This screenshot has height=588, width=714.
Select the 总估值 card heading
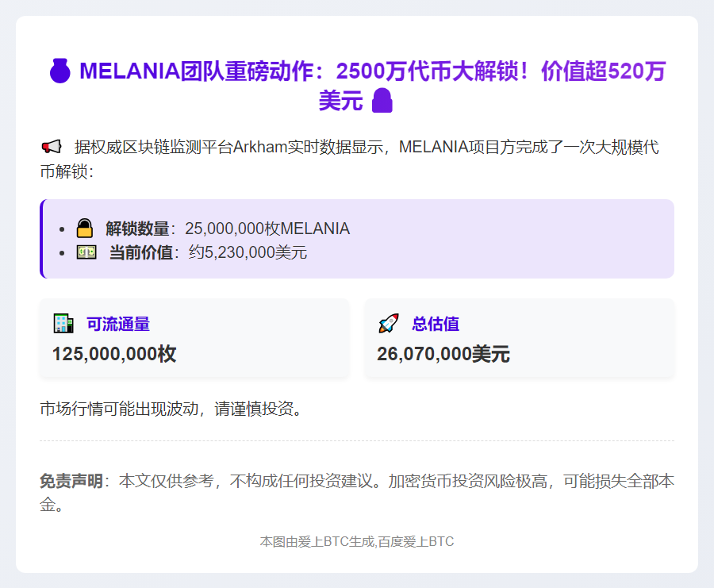pos(436,324)
